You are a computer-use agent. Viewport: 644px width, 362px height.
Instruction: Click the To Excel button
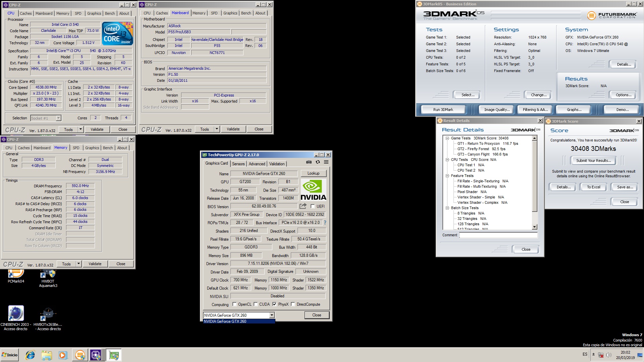tap(593, 187)
